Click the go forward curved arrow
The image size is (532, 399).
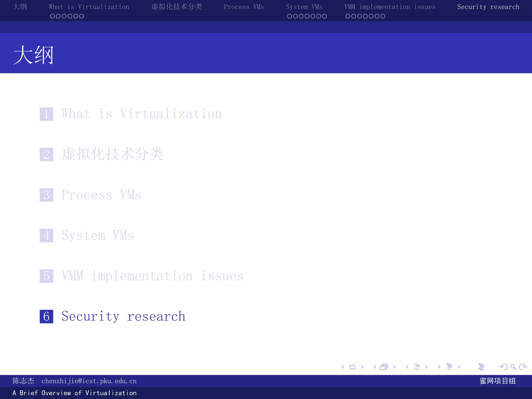coord(523,367)
